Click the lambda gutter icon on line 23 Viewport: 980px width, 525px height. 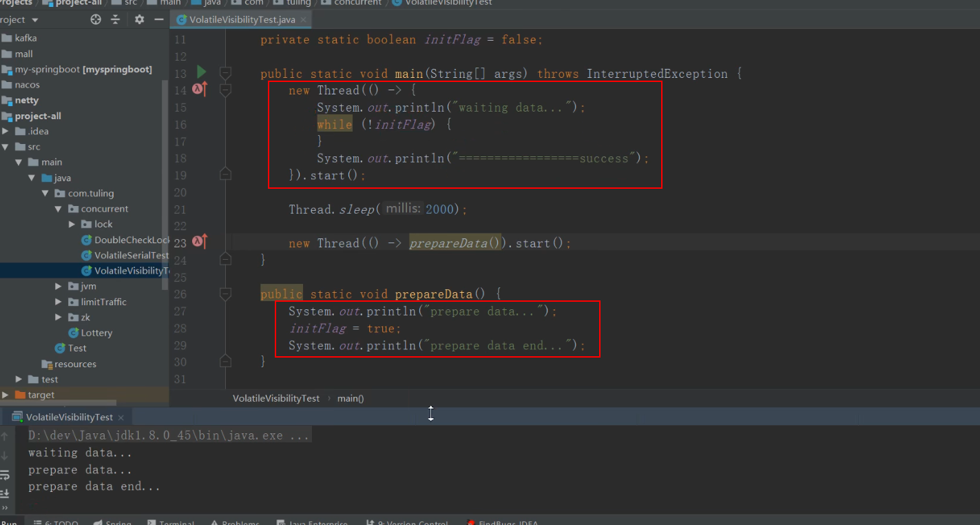[x=200, y=241]
